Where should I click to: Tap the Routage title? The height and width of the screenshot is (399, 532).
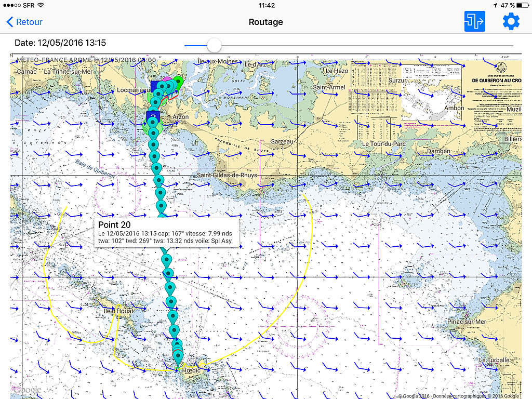(x=265, y=22)
